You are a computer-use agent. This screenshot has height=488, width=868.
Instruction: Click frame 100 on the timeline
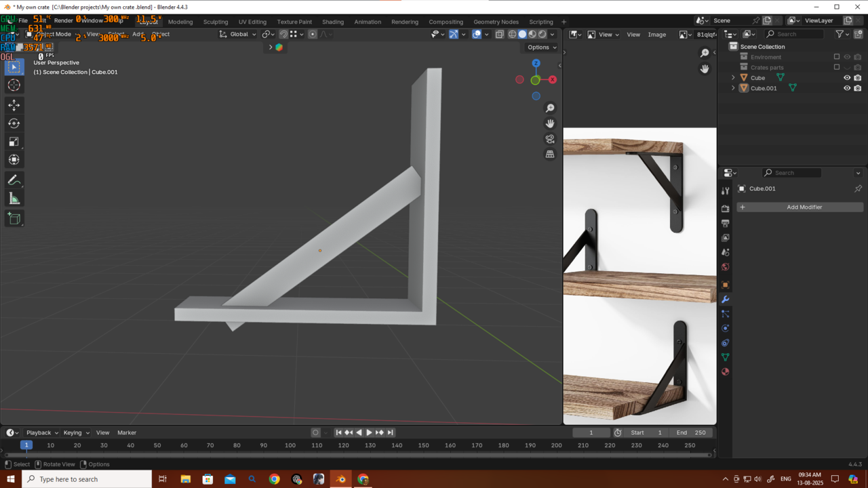(x=290, y=445)
